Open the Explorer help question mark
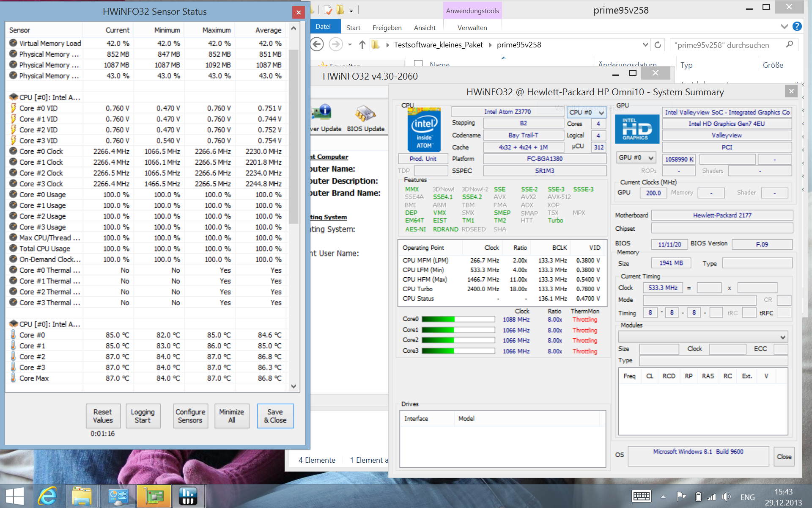Image resolution: width=812 pixels, height=508 pixels. (x=797, y=27)
